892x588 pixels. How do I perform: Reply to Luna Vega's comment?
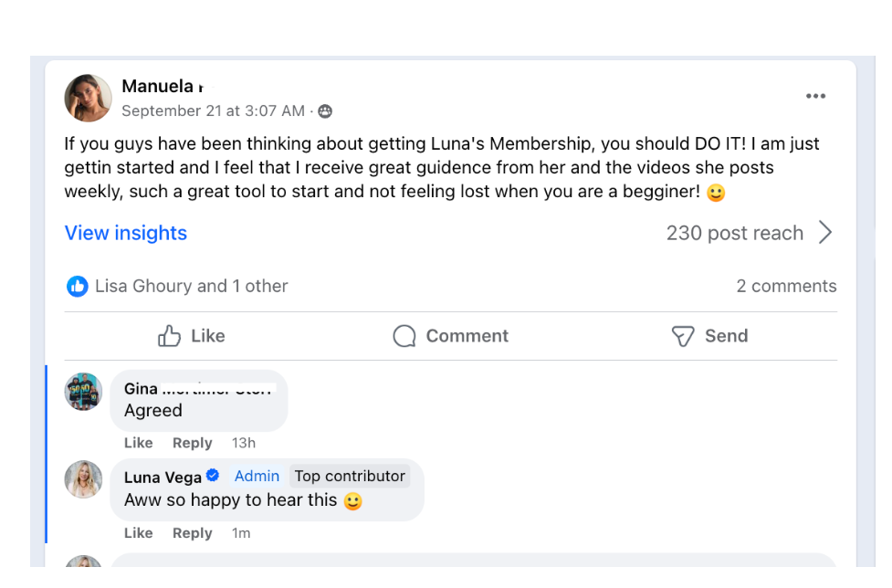(x=192, y=532)
